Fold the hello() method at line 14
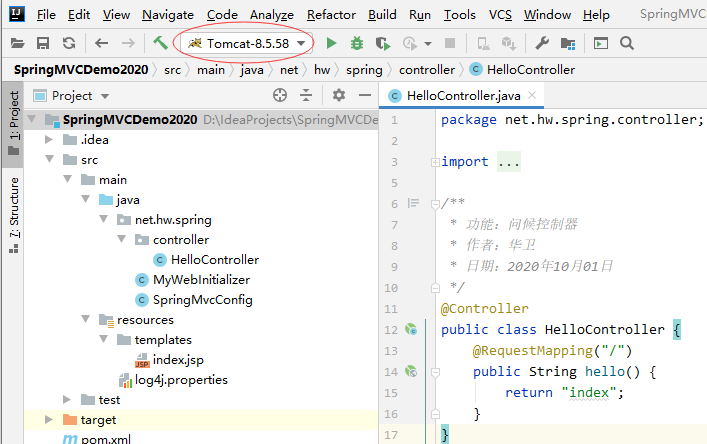 pos(435,372)
